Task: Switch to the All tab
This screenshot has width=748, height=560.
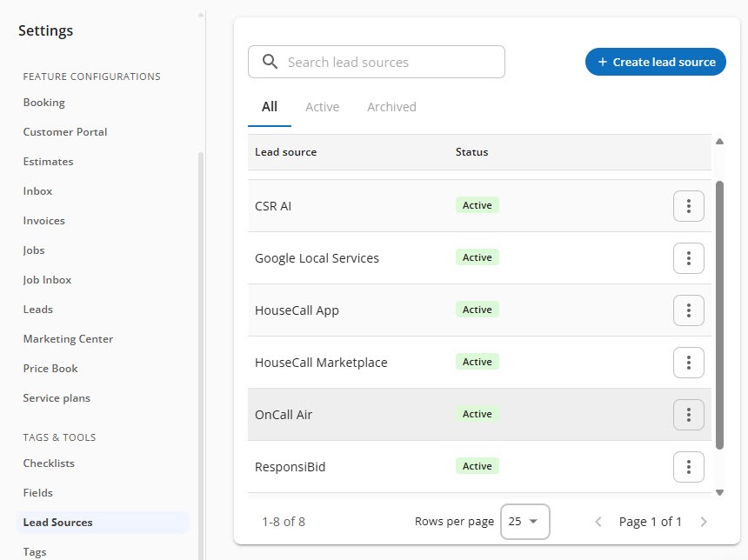Action: (x=270, y=107)
